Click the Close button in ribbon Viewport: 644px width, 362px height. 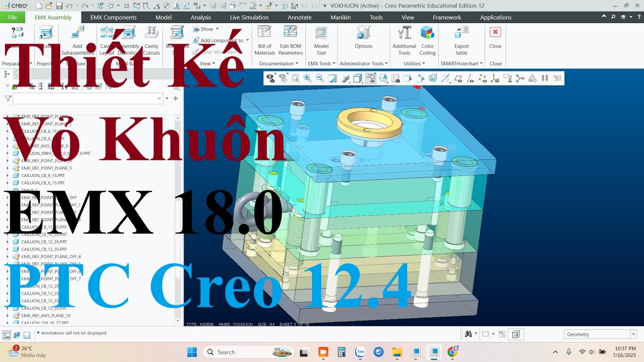[496, 37]
